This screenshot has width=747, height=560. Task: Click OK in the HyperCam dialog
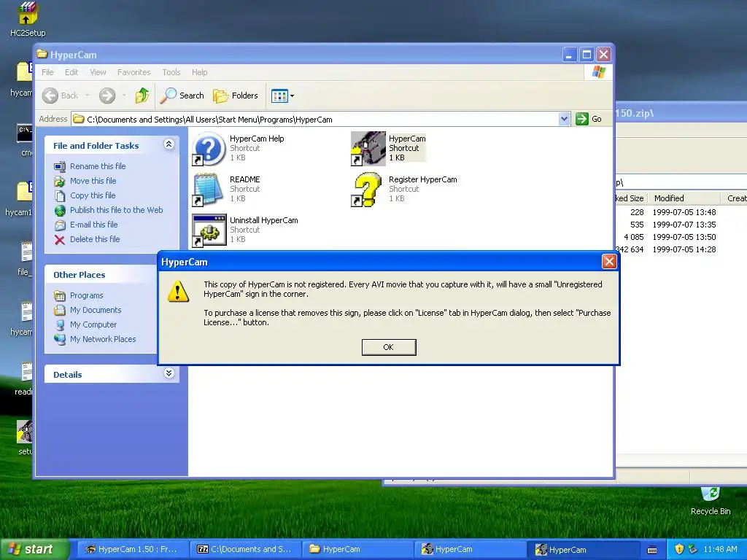coord(389,347)
